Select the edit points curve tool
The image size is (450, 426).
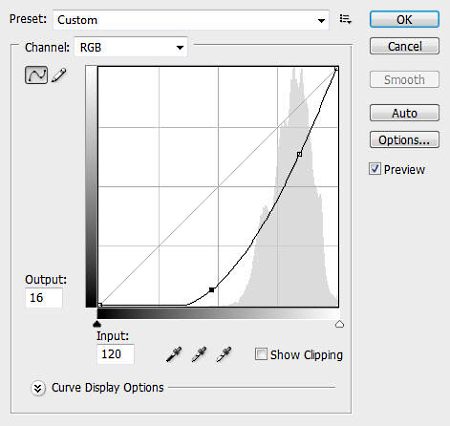point(36,75)
